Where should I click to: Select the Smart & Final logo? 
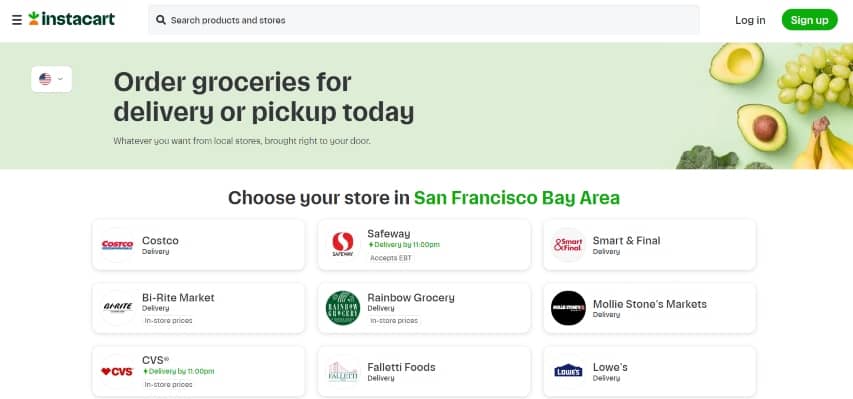click(568, 245)
